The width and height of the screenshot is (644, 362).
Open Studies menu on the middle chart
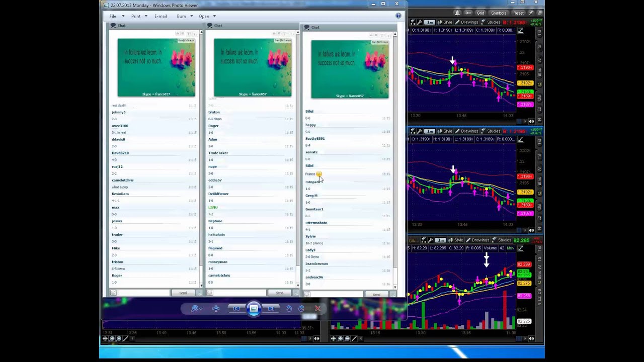pos(491,131)
